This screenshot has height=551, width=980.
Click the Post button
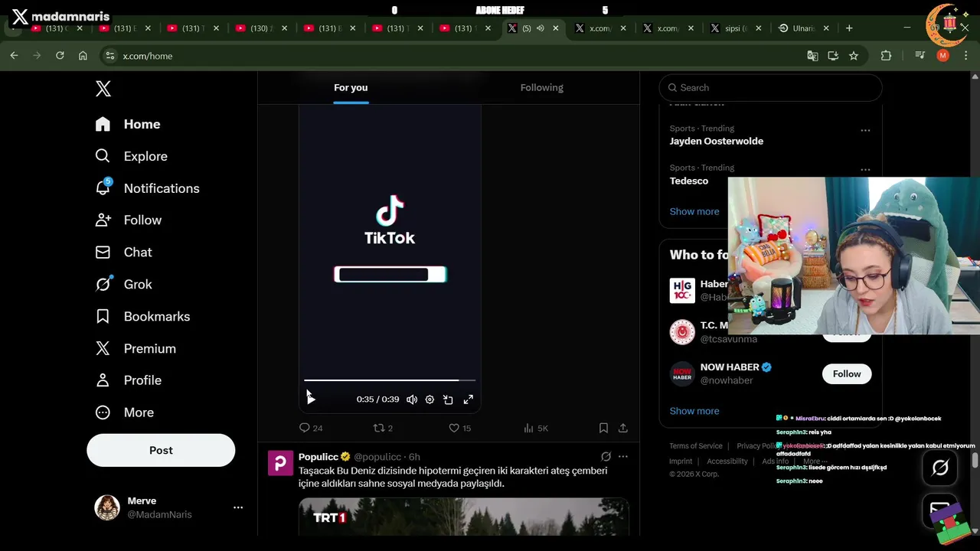161,450
